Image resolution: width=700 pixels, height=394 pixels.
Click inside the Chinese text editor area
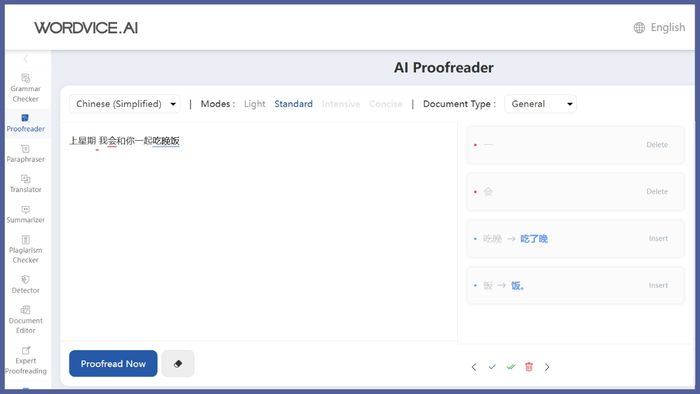tap(258, 232)
